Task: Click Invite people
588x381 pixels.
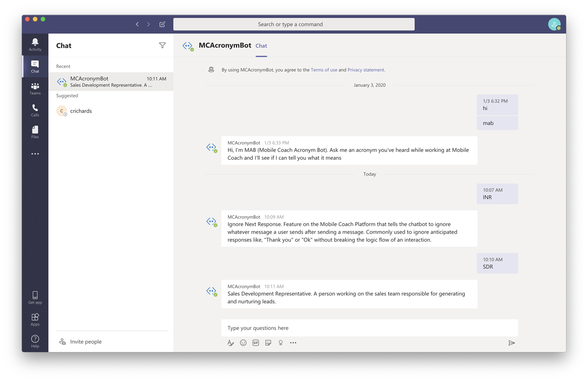Action: pos(80,342)
